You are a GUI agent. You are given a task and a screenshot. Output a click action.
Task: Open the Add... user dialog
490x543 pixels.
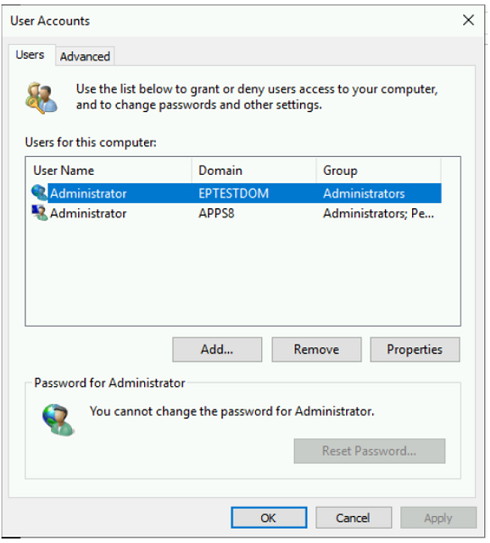(217, 349)
